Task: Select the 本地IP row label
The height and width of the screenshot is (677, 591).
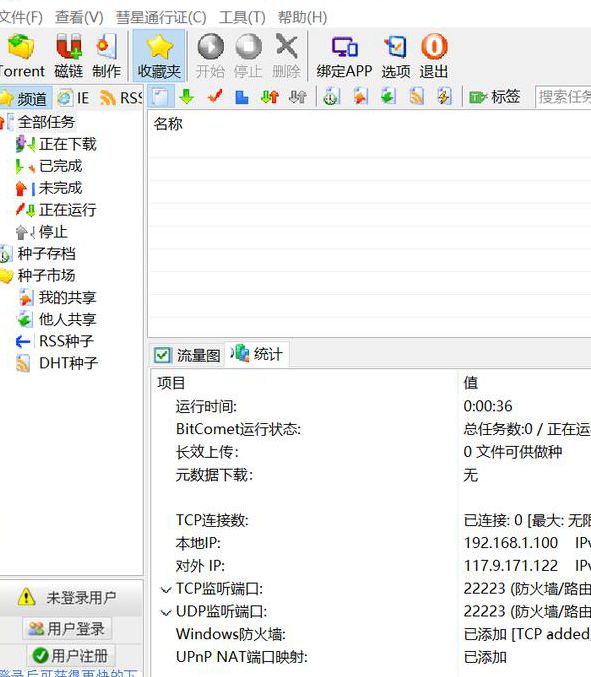Action: tap(198, 543)
